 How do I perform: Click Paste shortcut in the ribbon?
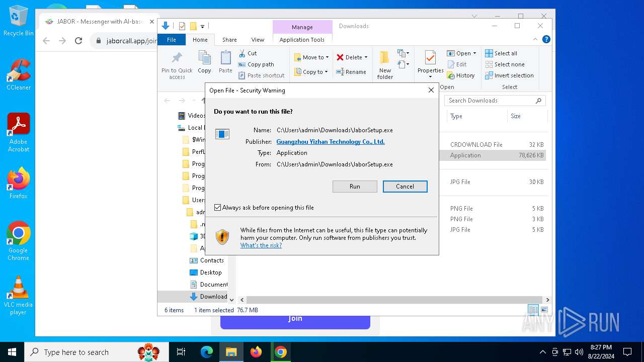point(262,75)
